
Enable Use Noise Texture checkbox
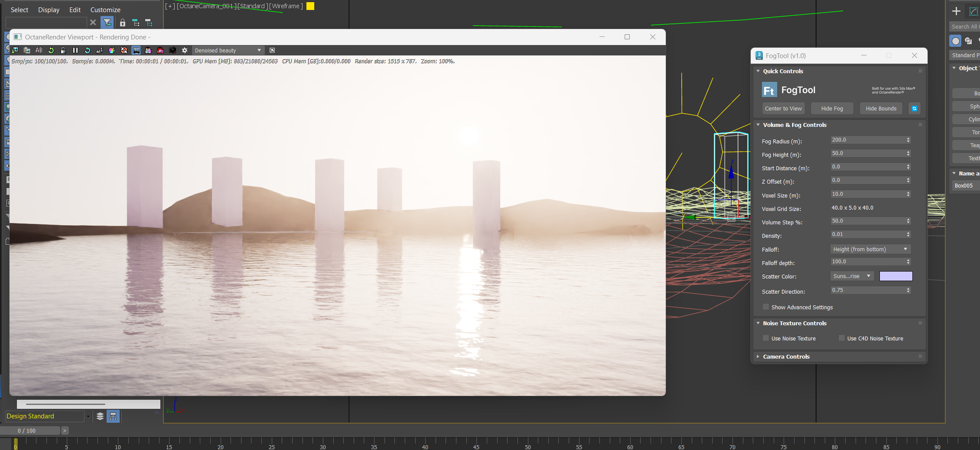tap(766, 338)
